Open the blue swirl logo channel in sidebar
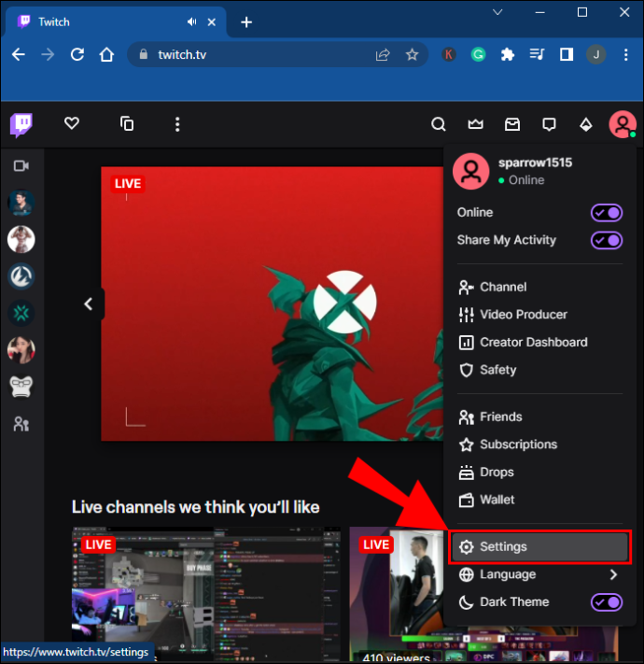This screenshot has height=664, width=644. click(21, 276)
